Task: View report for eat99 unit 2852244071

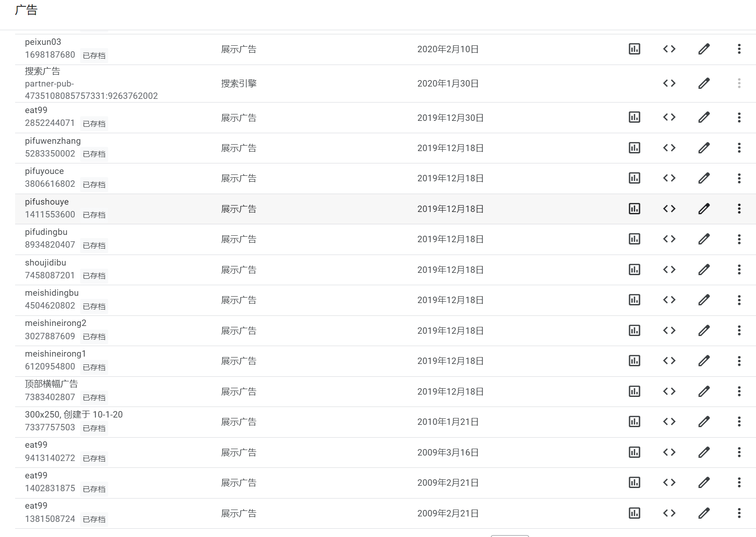Action: click(634, 117)
